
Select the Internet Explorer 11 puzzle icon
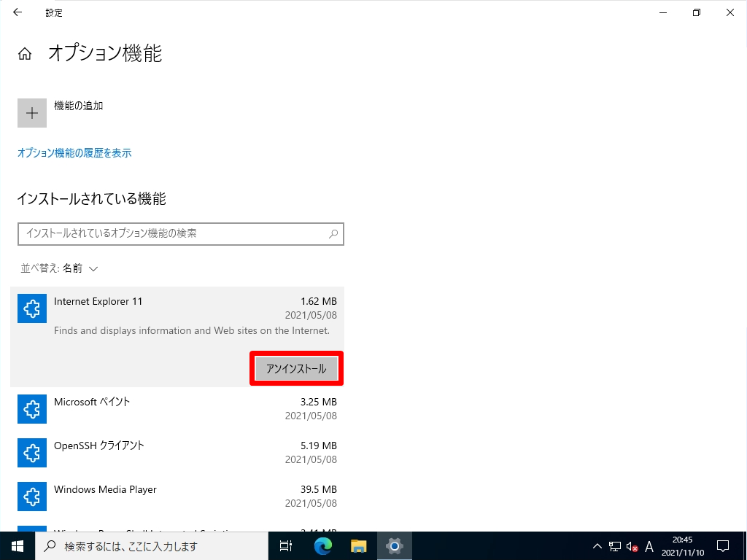coord(32,308)
